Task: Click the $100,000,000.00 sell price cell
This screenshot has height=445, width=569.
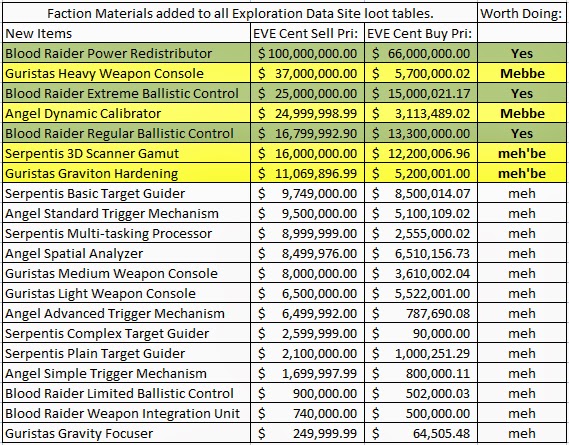Action: [x=307, y=53]
